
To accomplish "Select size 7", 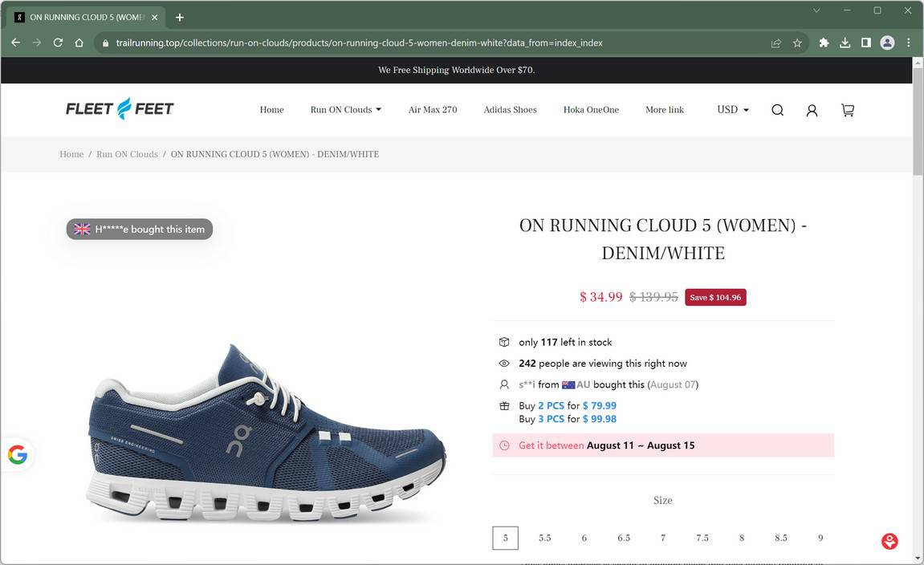I will point(663,538).
